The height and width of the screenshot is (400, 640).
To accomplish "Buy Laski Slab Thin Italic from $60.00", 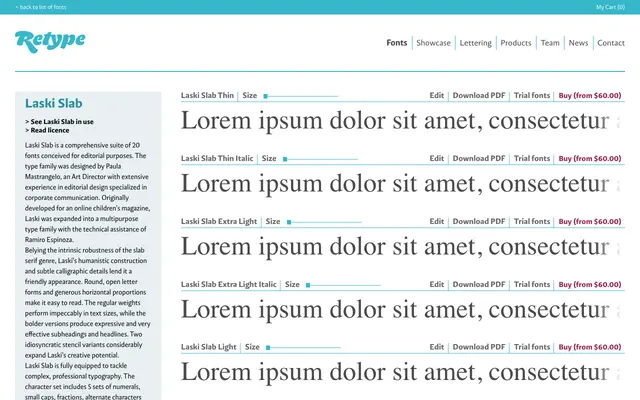I will click(590, 158).
